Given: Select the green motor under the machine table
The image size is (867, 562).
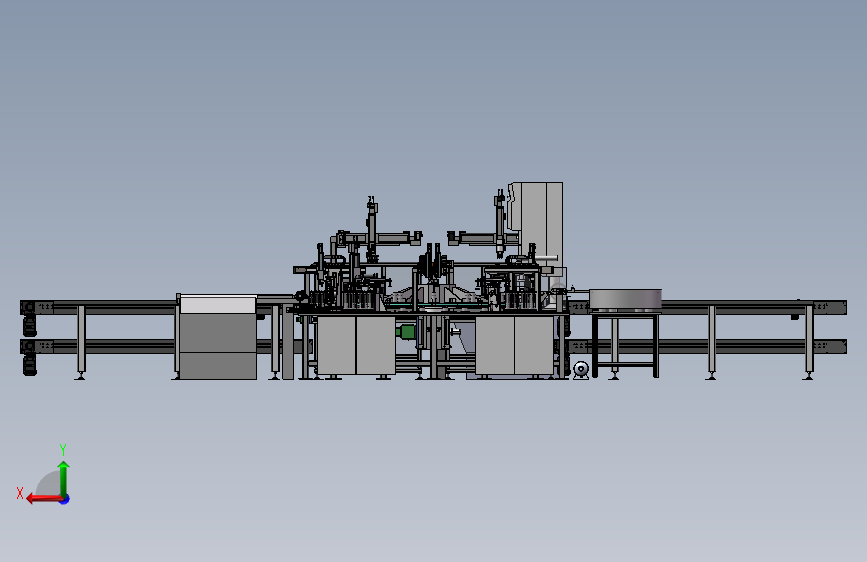Looking at the screenshot, I should pos(406,332).
